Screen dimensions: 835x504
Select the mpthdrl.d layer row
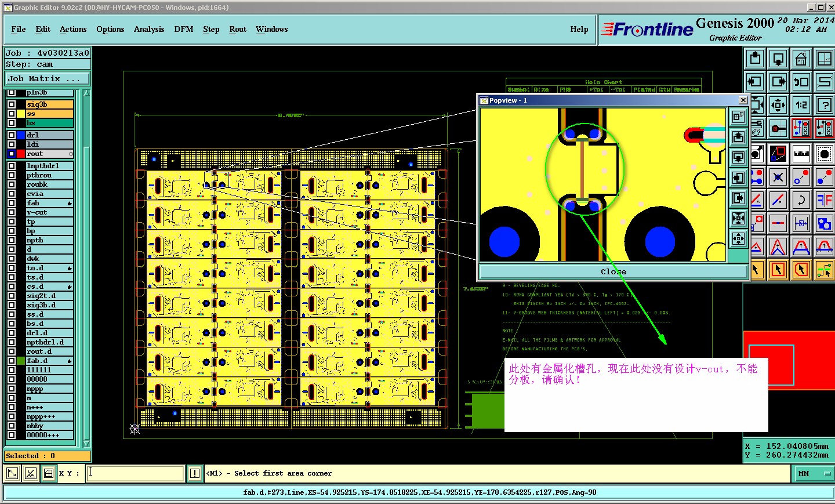50,342
